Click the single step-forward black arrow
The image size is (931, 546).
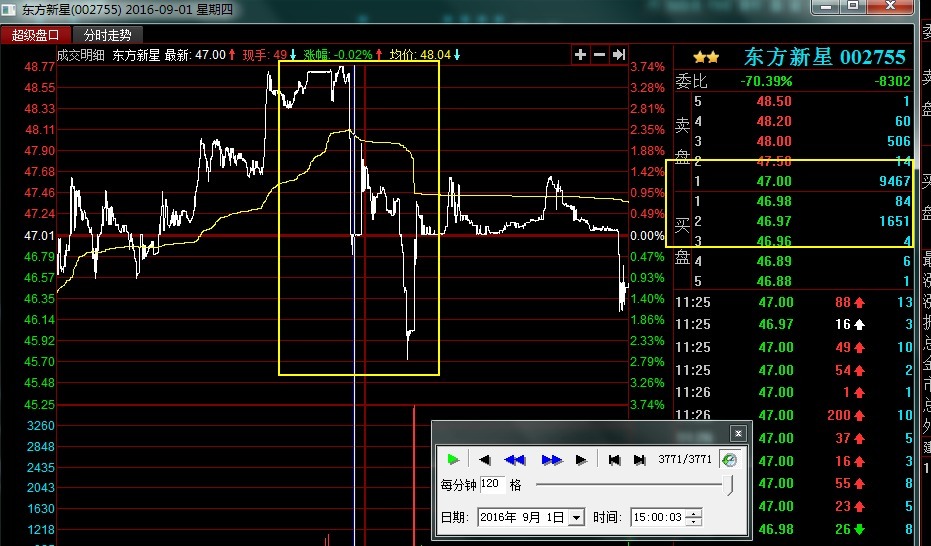point(581,460)
